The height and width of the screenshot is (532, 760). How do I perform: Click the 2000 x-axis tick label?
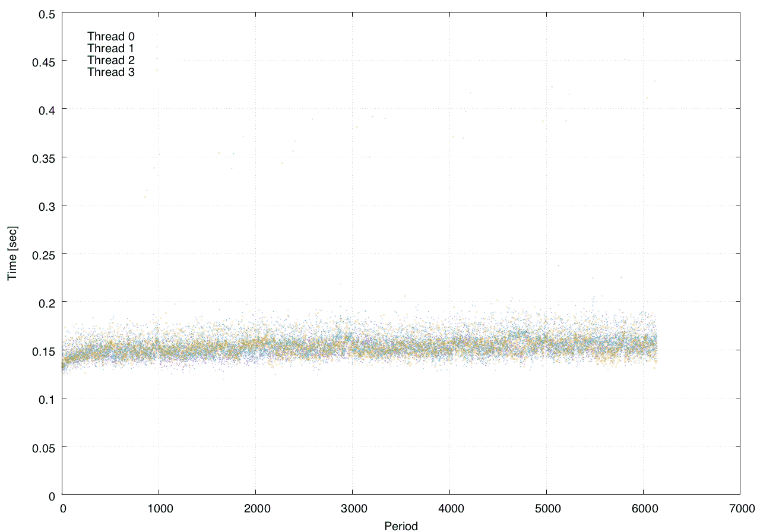255,508
